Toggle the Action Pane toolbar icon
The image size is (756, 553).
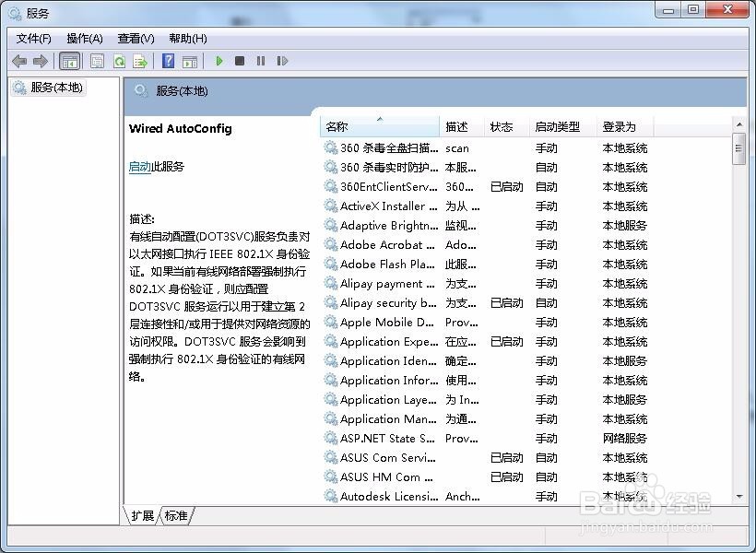[190, 61]
